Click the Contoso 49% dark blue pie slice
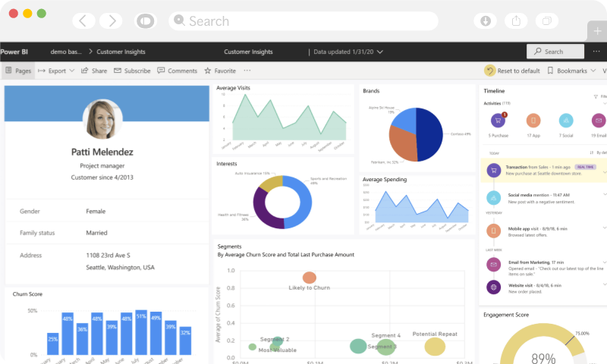The height and width of the screenshot is (364, 607). tap(430, 133)
